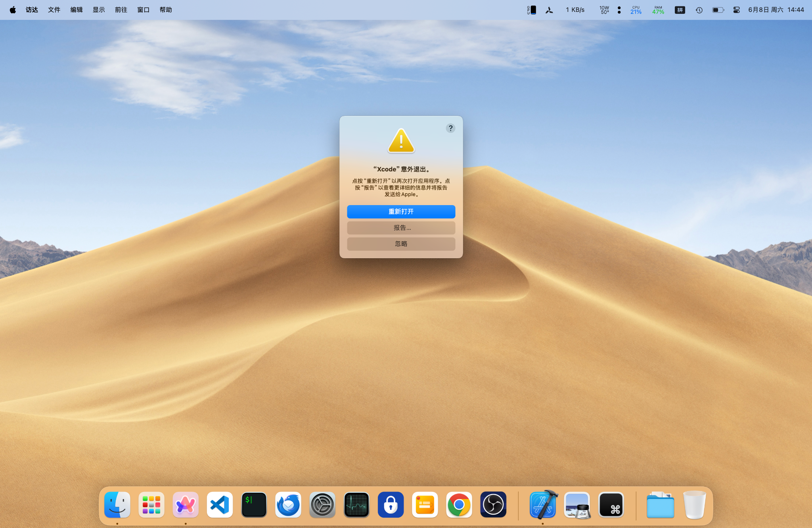
Task: Open the 前往 menu in the menu bar
Action: point(121,10)
